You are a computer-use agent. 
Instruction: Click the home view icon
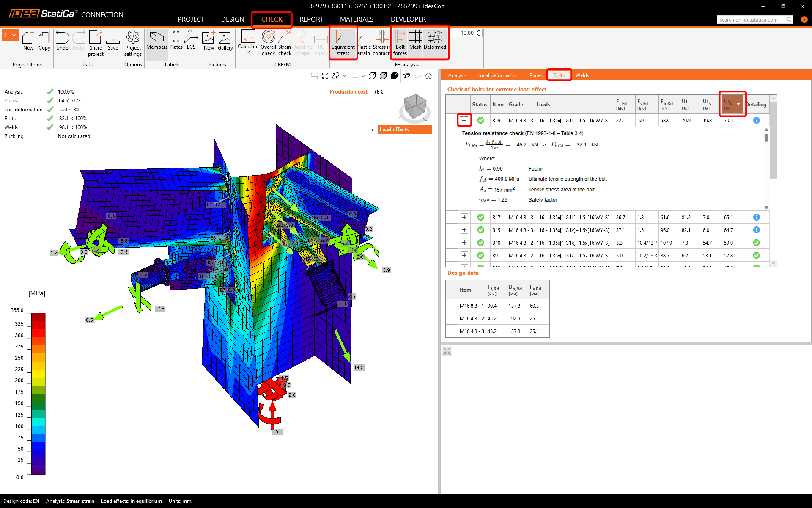pos(428,76)
